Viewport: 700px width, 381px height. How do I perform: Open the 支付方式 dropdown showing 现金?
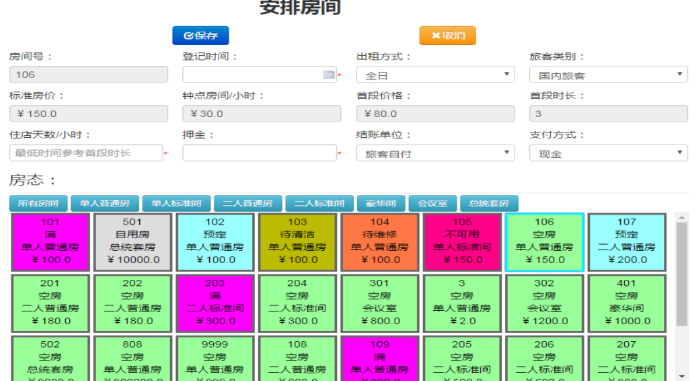(608, 153)
